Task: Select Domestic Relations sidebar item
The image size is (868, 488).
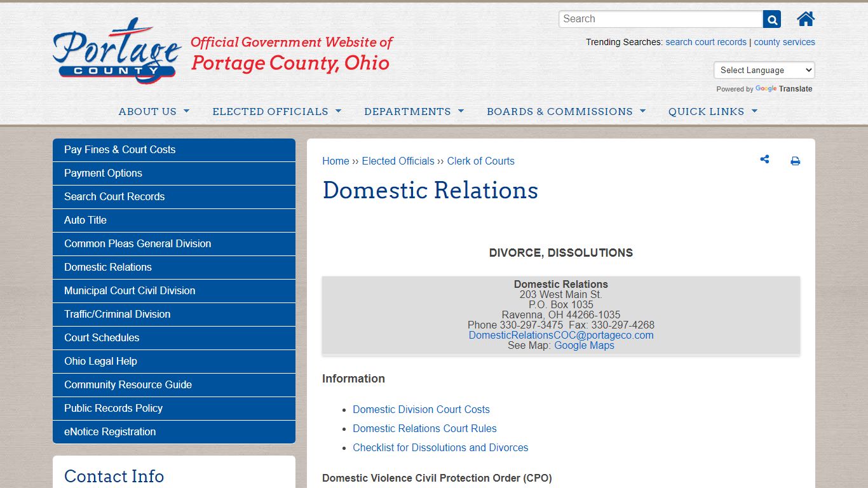Action: (x=174, y=268)
